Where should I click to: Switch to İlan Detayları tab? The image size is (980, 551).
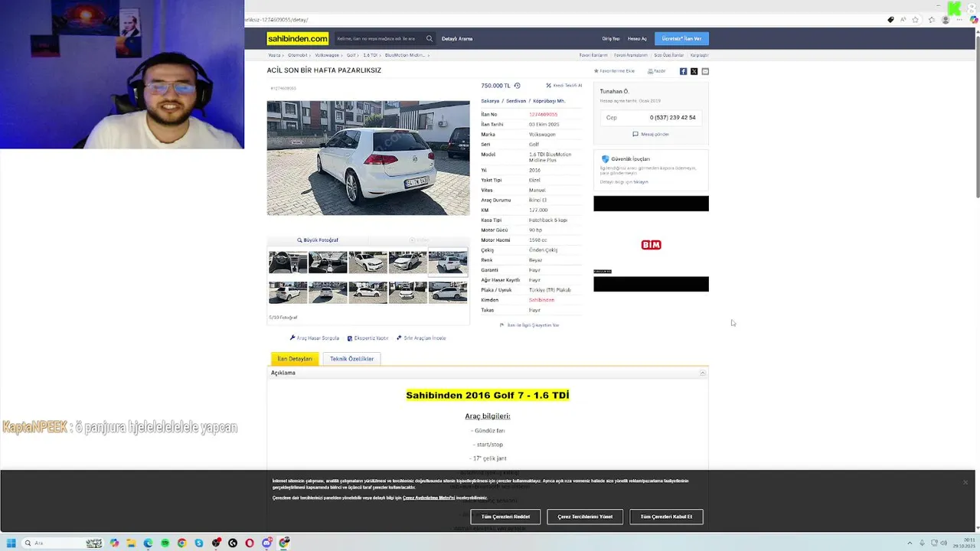click(295, 359)
